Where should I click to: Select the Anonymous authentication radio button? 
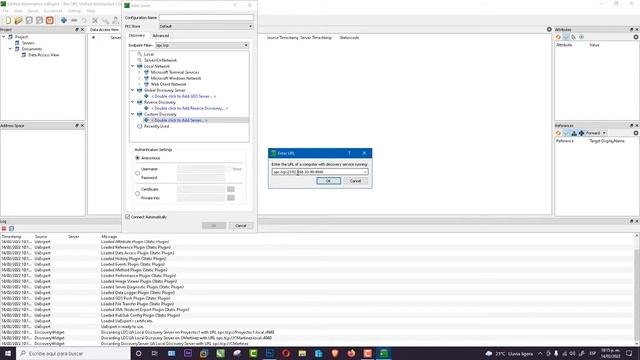point(138,158)
